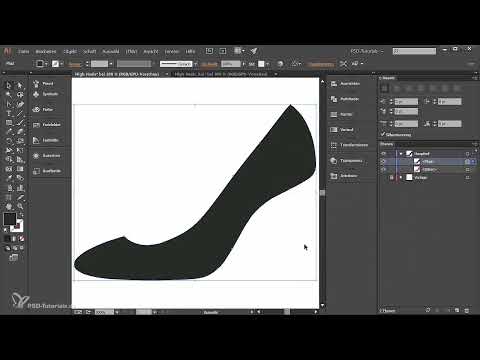
Task: Open the Bearbeiten menu
Action: pos(46,52)
